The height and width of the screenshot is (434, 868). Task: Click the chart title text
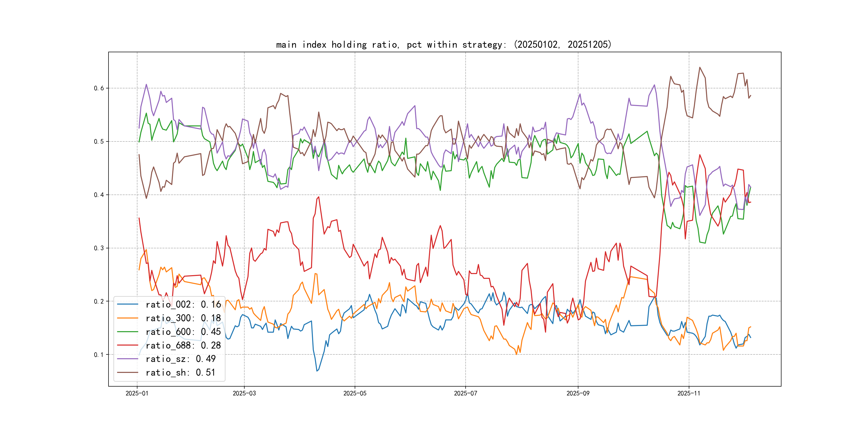click(x=443, y=44)
